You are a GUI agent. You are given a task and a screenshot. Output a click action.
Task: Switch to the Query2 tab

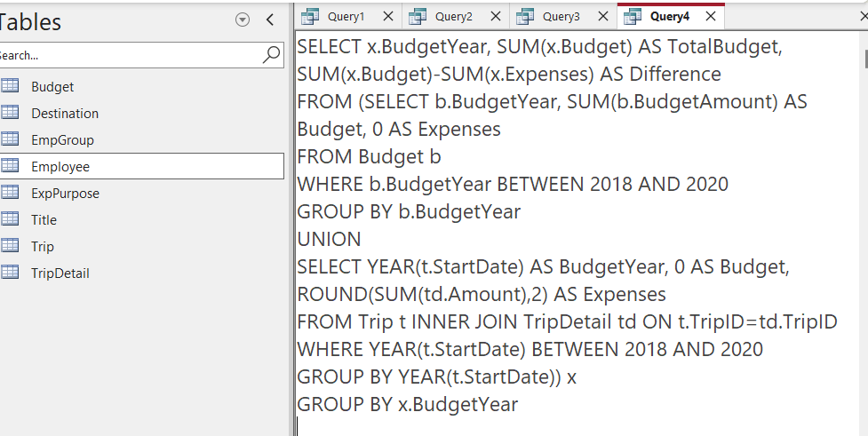[454, 17]
